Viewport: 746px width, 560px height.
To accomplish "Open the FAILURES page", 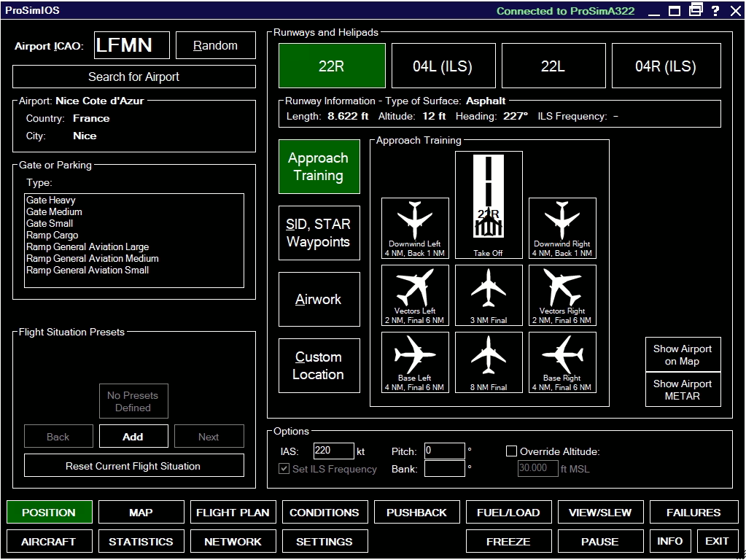I will (693, 513).
